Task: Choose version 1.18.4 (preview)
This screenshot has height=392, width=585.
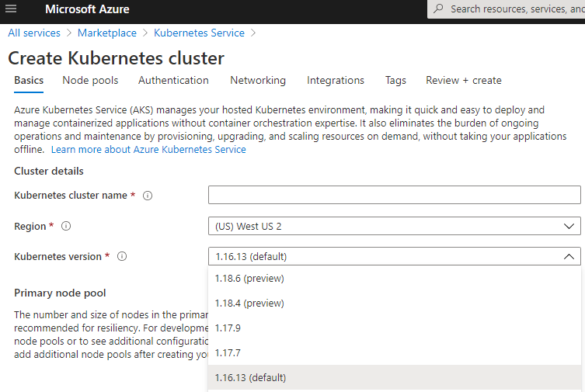Action: [x=395, y=304]
